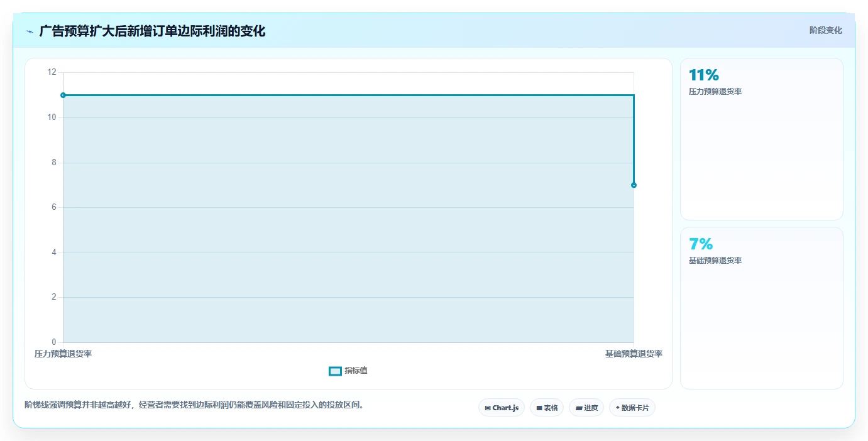Click the y-axis tick label 6
The image size is (868, 441).
click(x=54, y=207)
